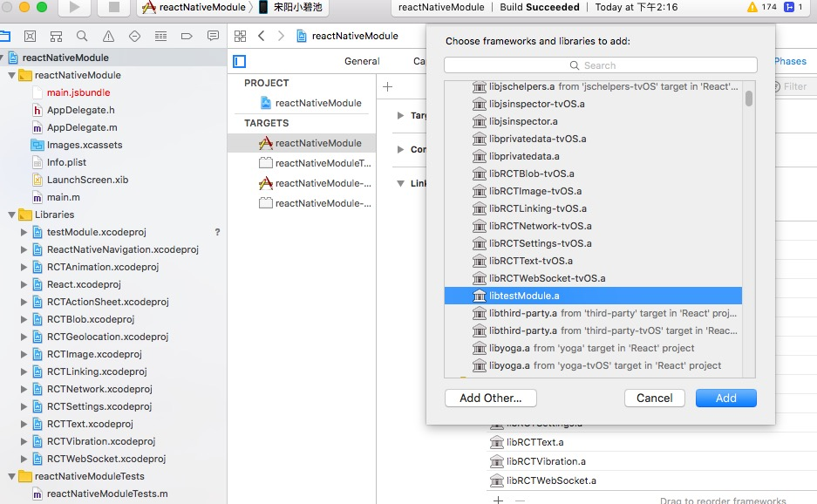Open the project navigator folder icon

coord(4,36)
